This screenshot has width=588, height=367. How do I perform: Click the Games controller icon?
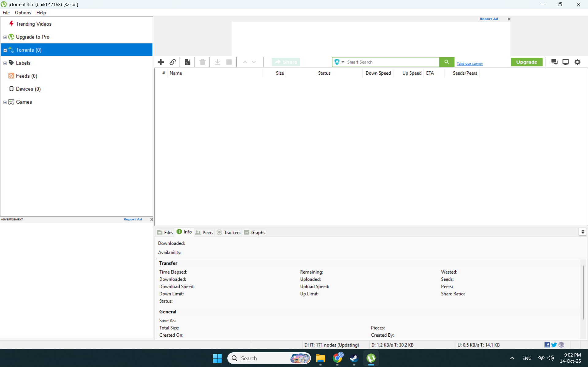pyautogui.click(x=11, y=102)
